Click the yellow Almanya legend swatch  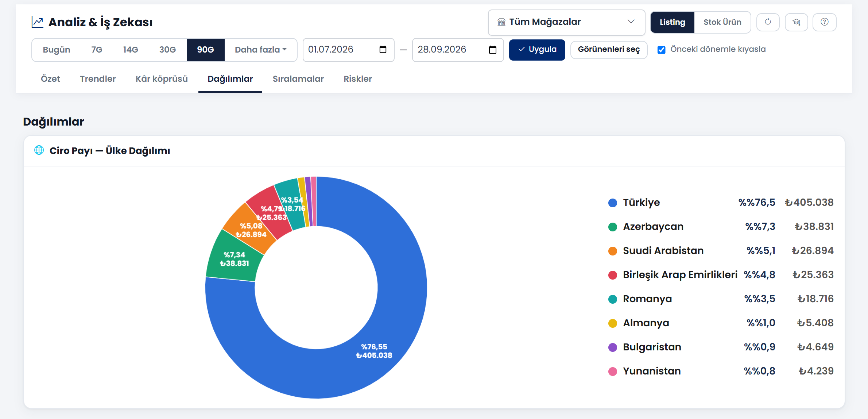pos(613,323)
